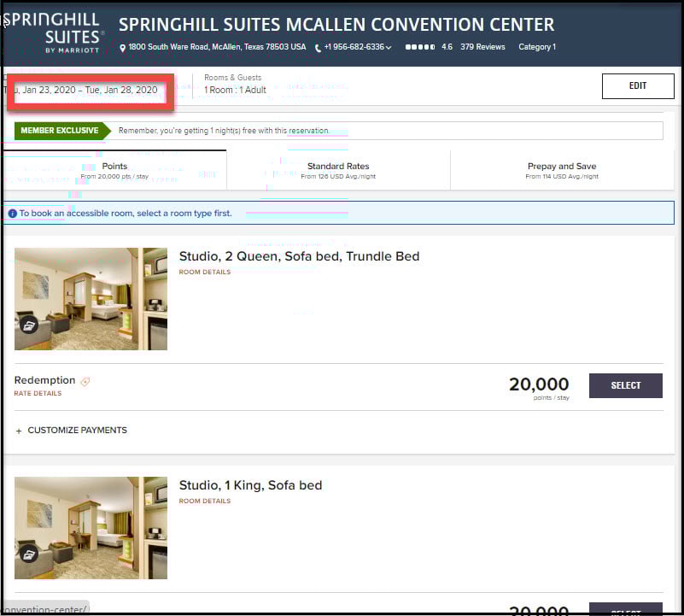
Task: Click the 20,000 points price value
Action: click(x=539, y=384)
